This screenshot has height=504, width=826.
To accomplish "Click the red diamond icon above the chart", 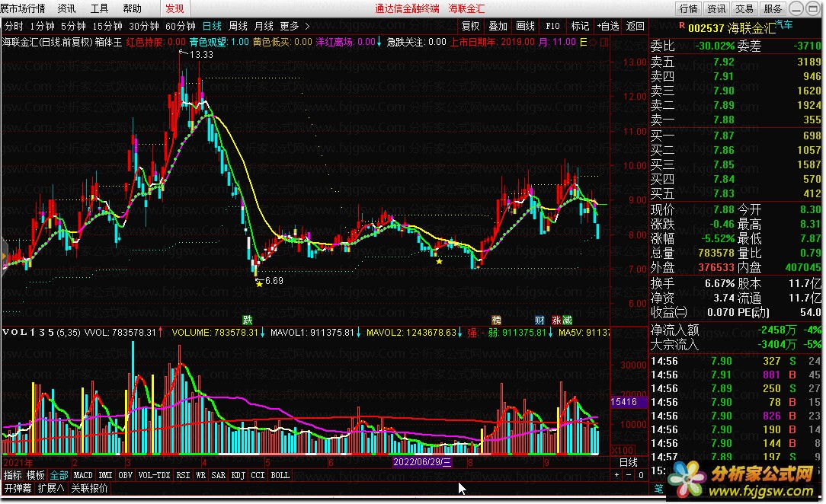I will tap(594, 42).
